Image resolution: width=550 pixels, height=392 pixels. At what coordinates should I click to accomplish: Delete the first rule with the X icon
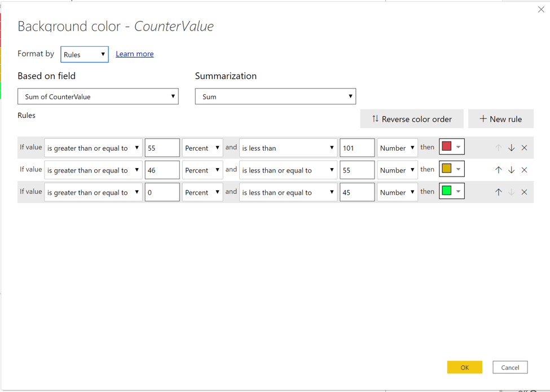(524, 148)
